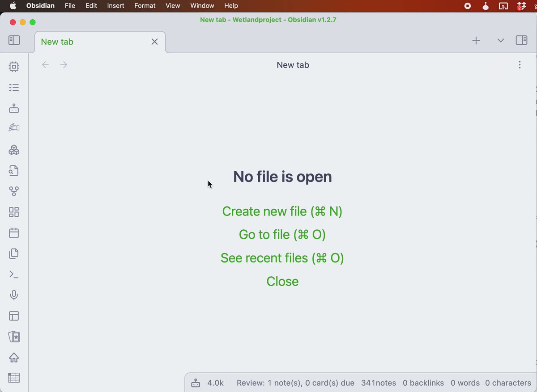Open the calendar daily note icon

click(14, 233)
